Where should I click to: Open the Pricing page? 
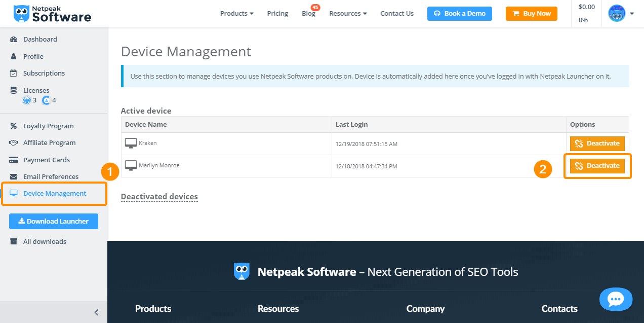point(277,14)
